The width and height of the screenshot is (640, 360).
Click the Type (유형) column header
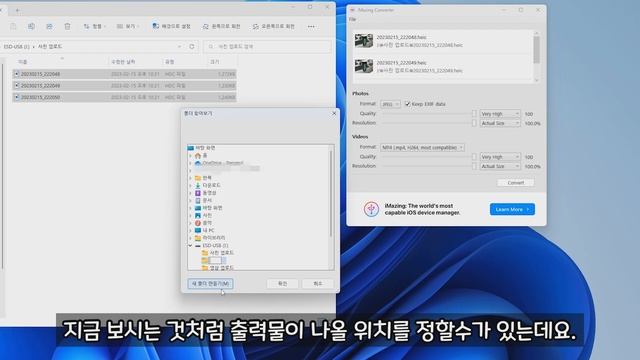(169, 62)
